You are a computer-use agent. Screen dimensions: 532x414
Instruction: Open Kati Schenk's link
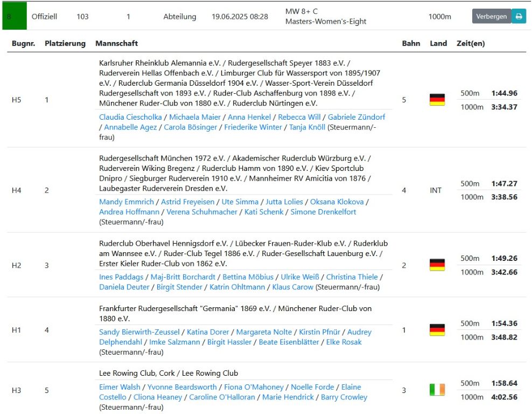[x=264, y=212]
